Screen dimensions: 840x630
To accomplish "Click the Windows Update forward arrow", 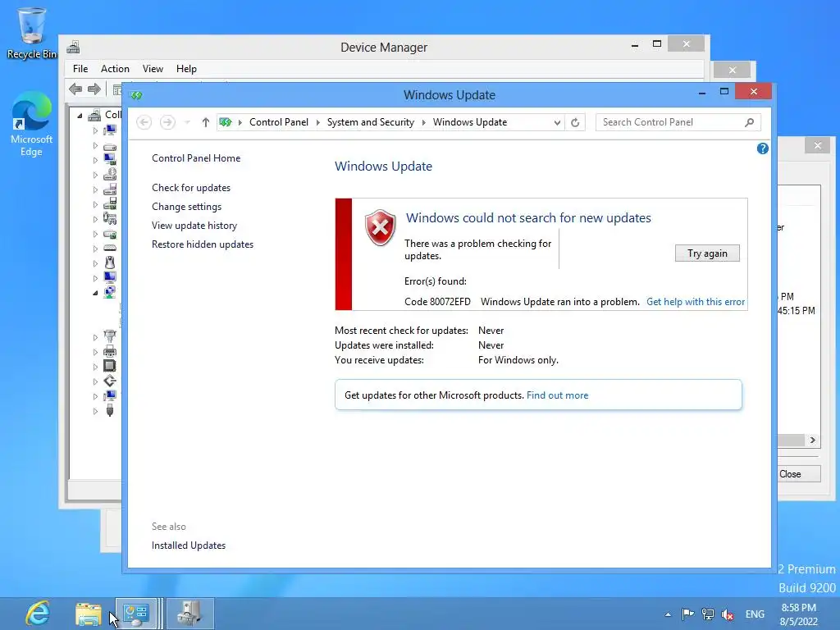I will 167,122.
